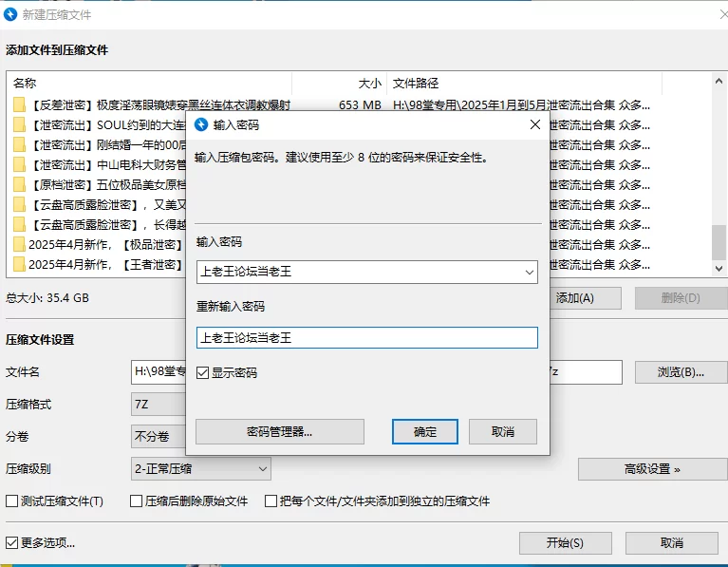Click the 653 MB size cell
Viewport: 728px width, 567px height.
[x=360, y=105]
